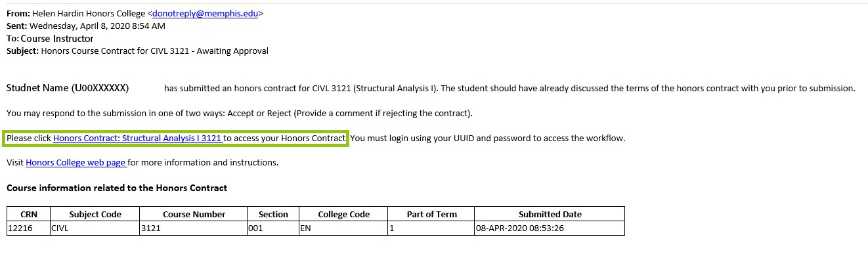Click the Submitted Date column header
The width and height of the screenshot is (868, 279).
pyautogui.click(x=550, y=214)
